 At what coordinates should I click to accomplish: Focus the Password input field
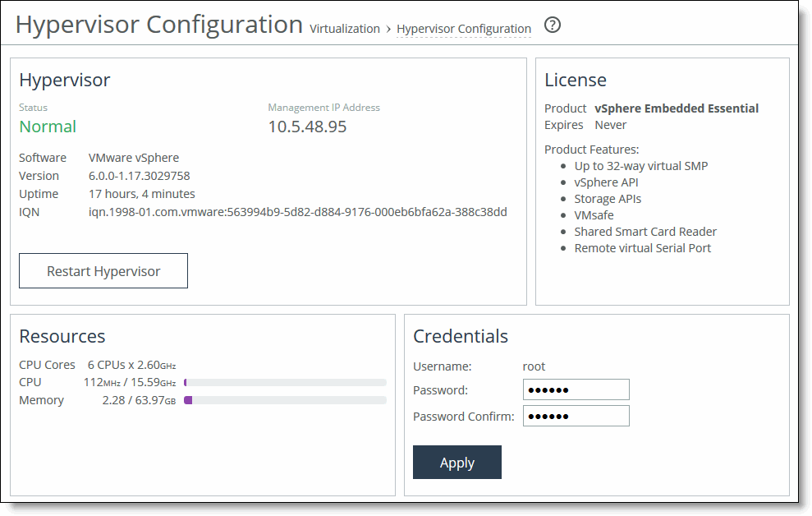click(x=576, y=389)
